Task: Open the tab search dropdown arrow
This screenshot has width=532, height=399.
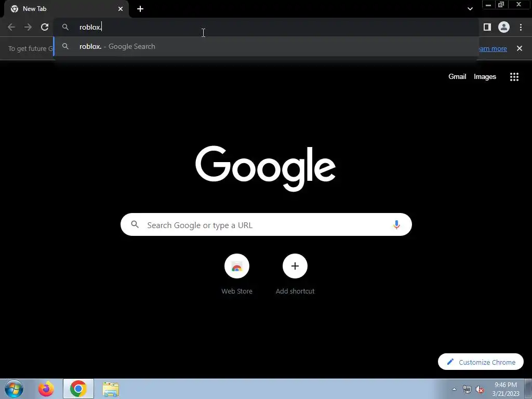Action: pyautogui.click(x=470, y=9)
